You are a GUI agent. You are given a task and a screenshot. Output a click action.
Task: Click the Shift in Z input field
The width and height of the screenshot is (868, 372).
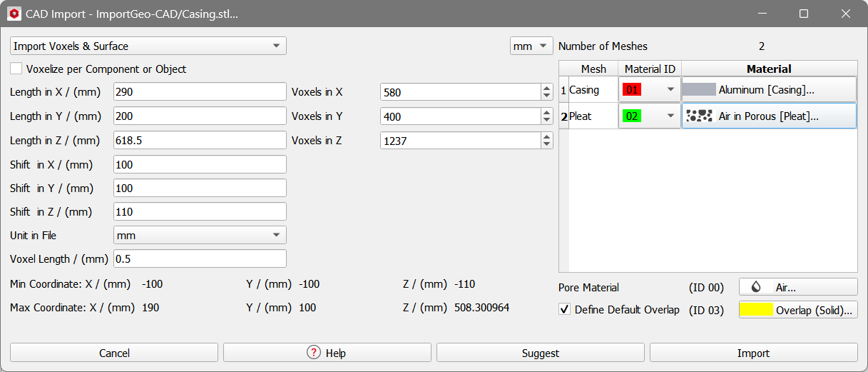(x=200, y=211)
